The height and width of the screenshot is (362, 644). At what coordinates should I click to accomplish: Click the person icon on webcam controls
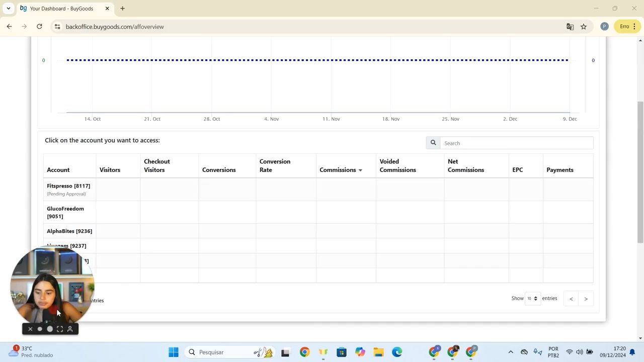click(x=70, y=329)
